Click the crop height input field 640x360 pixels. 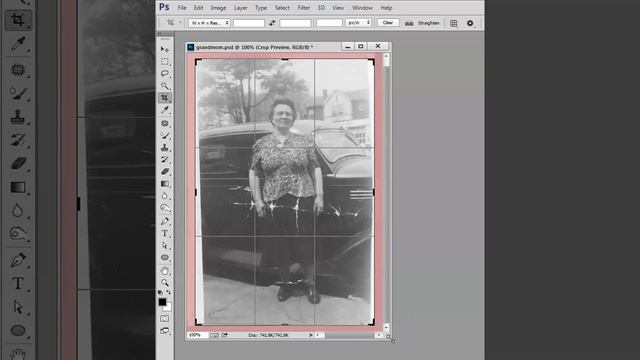coord(295,23)
